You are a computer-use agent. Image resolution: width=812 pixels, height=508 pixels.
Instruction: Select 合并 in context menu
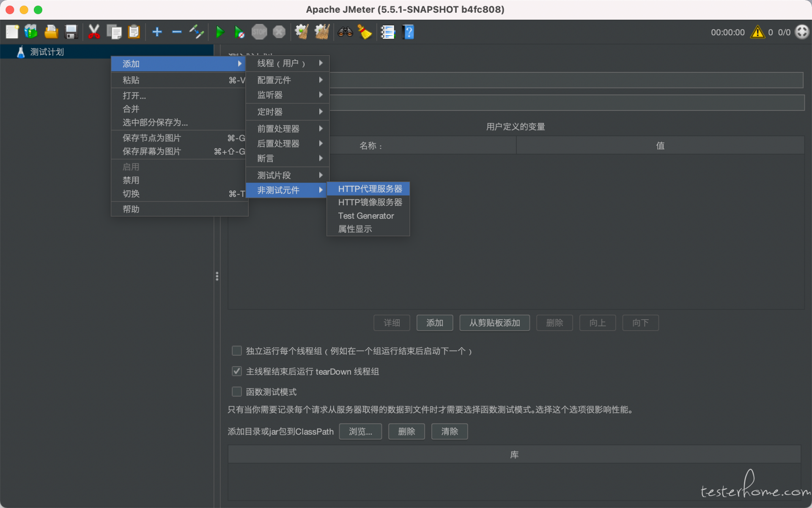click(179, 109)
